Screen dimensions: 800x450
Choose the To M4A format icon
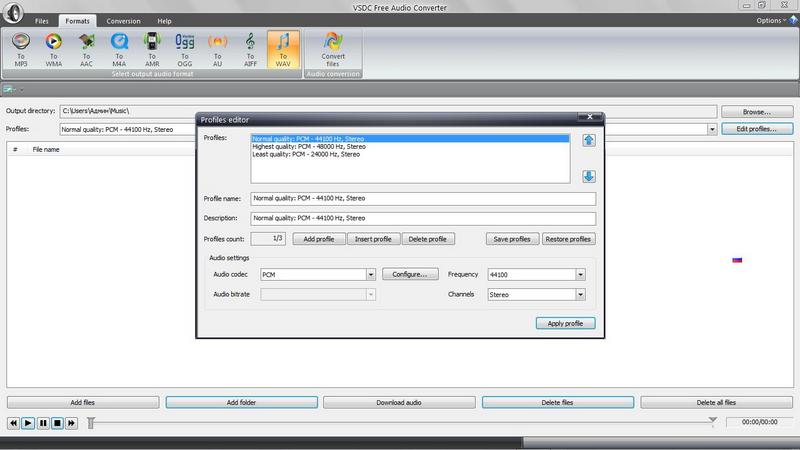click(x=119, y=49)
